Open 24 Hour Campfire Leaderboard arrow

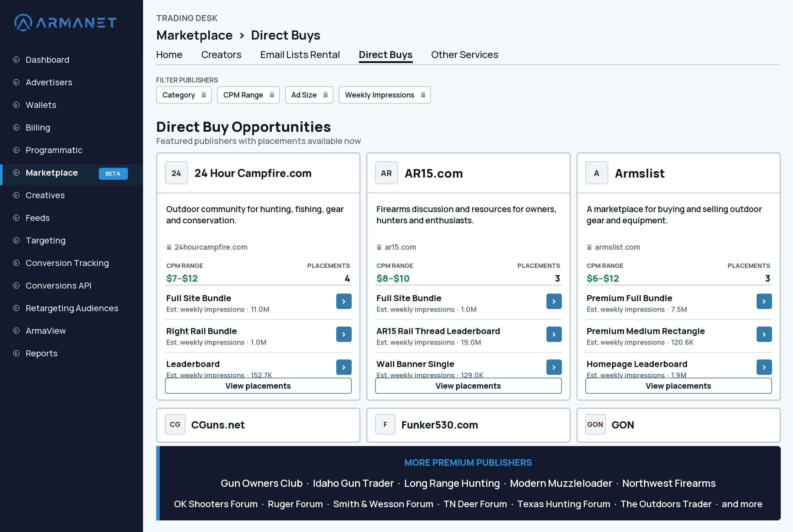click(x=344, y=367)
